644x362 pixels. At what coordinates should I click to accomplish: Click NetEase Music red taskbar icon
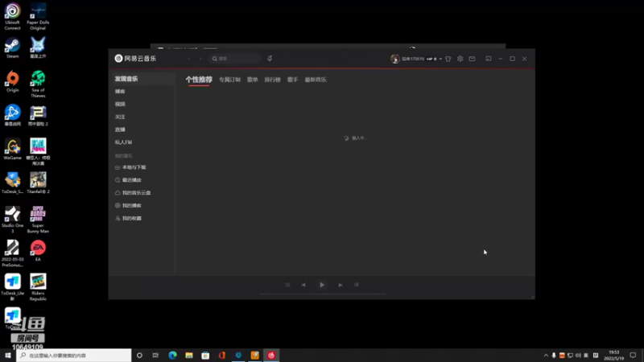[271, 356]
